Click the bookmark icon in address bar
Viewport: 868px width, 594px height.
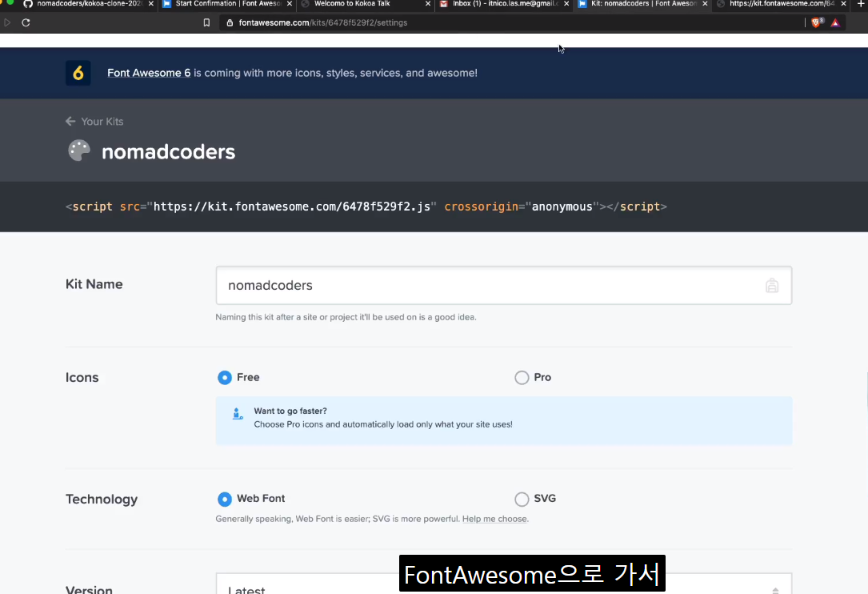[x=206, y=22]
